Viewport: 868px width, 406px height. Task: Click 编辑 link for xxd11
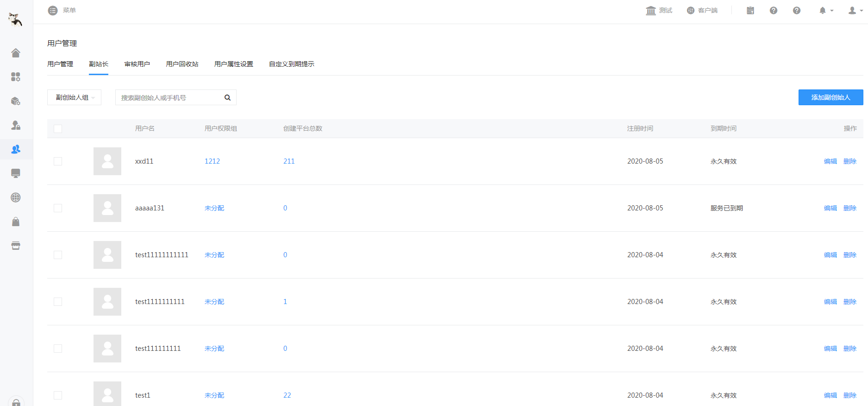pos(831,161)
